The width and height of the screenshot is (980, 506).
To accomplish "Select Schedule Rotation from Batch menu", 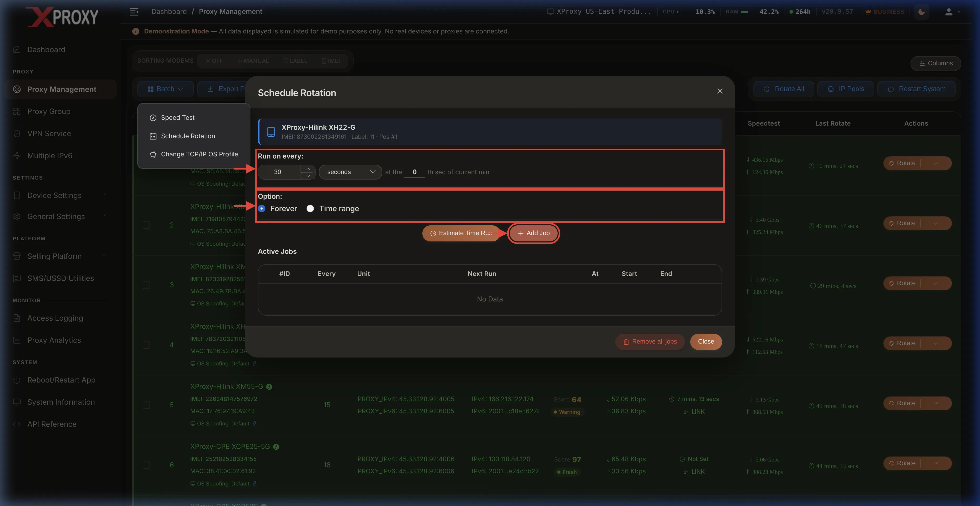I will pyautogui.click(x=194, y=136).
